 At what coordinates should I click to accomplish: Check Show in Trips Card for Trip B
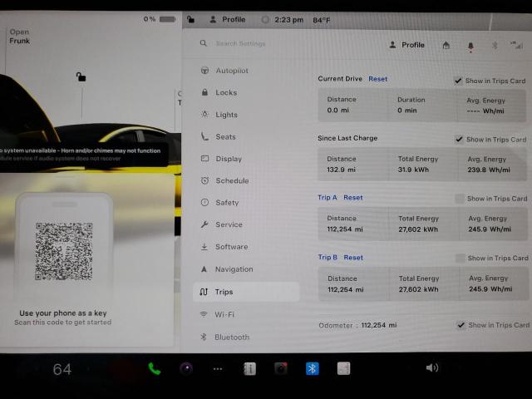(460, 259)
